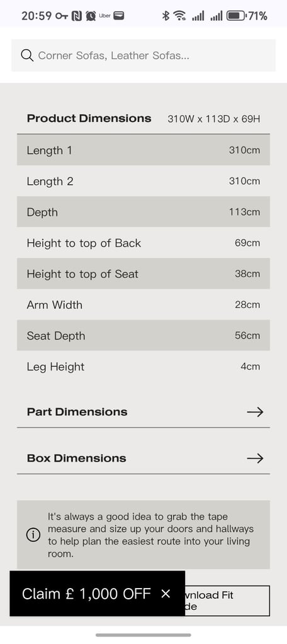Tap the alarm clock status icon
Image resolution: width=287 pixels, height=644 pixels.
[x=91, y=16]
